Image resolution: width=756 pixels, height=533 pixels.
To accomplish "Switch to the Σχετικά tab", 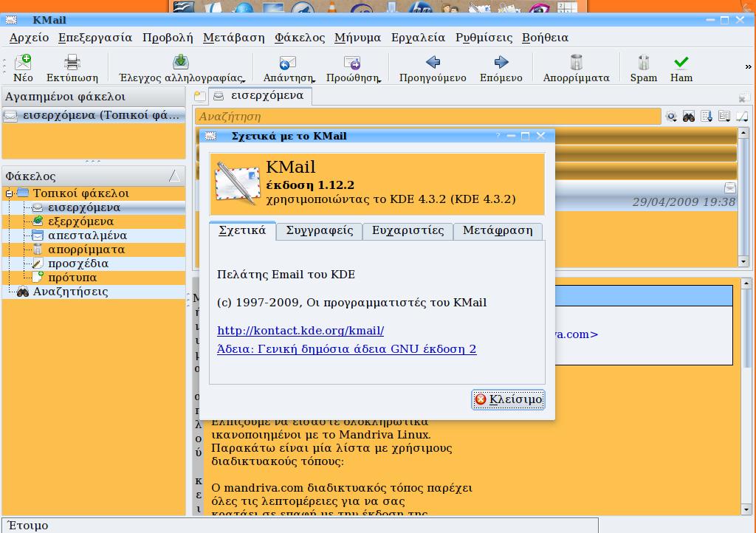I will tap(242, 230).
